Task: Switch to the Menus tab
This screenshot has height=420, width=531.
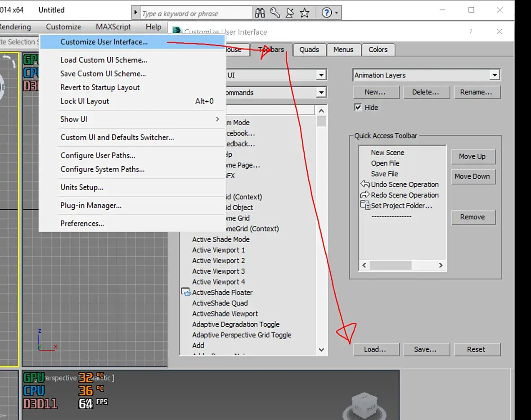Action: click(x=343, y=50)
